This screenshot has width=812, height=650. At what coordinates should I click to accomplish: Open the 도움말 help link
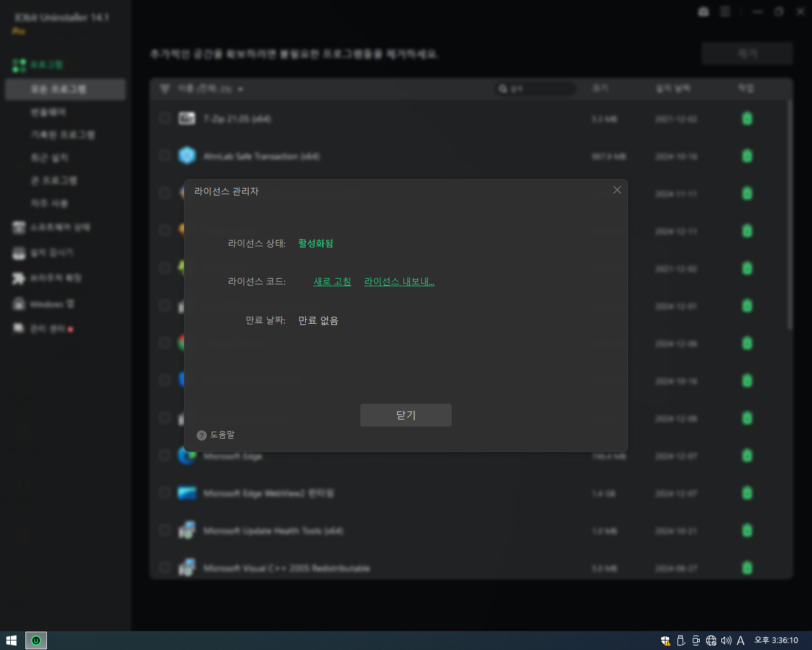click(222, 435)
